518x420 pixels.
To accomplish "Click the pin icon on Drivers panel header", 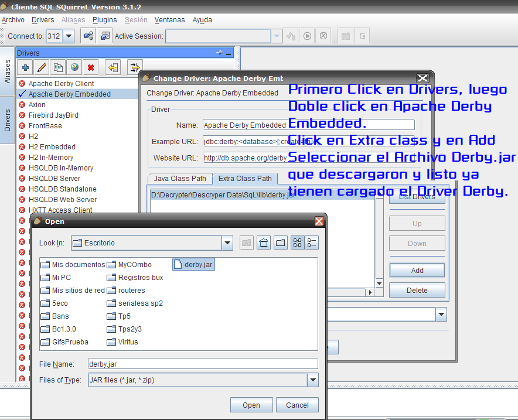I will (220, 53).
